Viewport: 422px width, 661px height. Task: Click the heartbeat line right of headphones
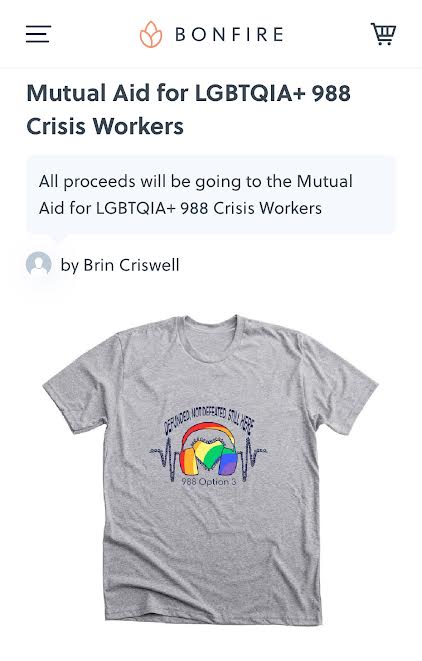click(x=252, y=457)
